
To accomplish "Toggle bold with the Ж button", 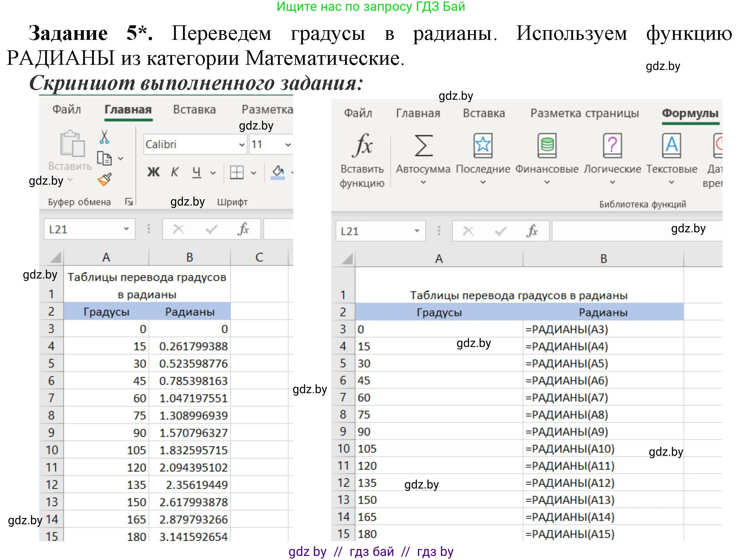I will (x=153, y=172).
